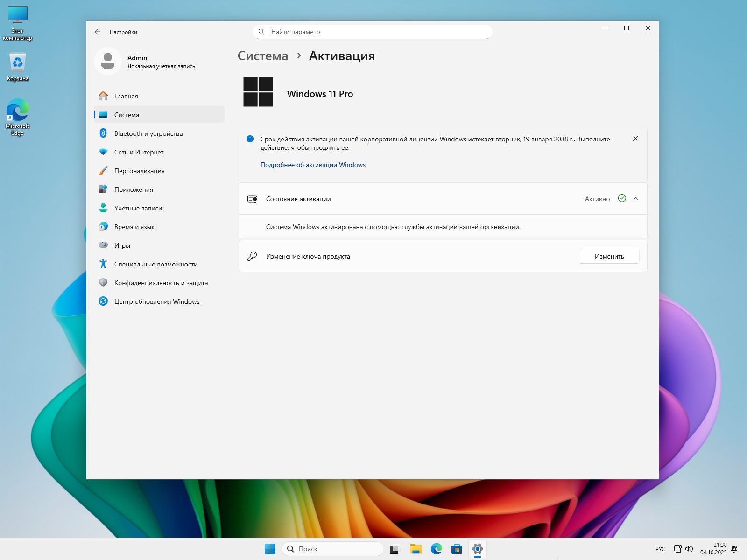Screen dimensions: 747x560
Task: Open Игры settings category
Action: coord(122,245)
